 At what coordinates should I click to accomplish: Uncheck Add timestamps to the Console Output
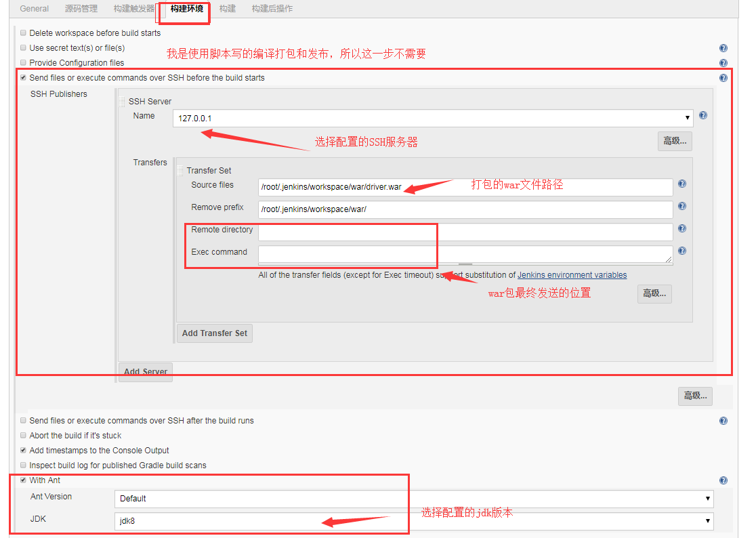[23, 451]
